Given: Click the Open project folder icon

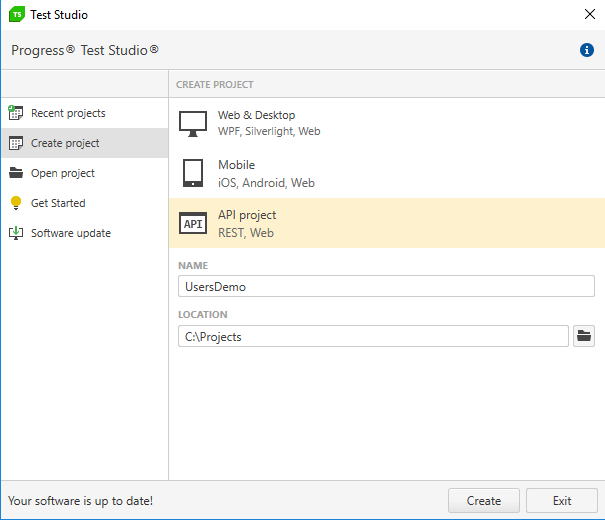Looking at the screenshot, I should click(16, 173).
